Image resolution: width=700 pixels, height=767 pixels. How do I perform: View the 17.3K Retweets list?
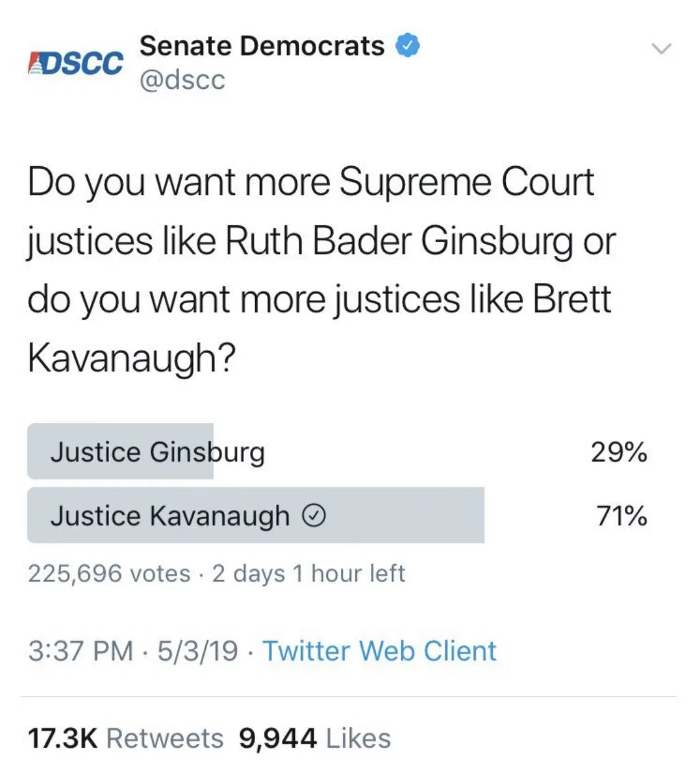click(x=125, y=738)
